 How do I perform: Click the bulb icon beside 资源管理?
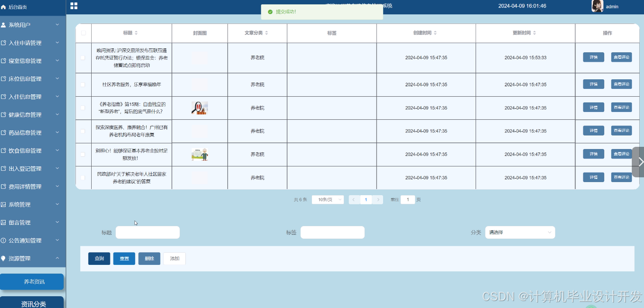3,258
